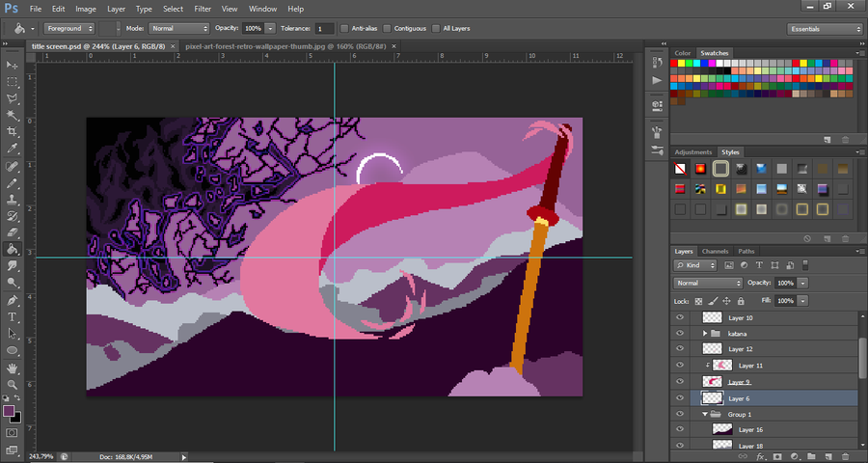Open the Foreground fill source dropdown
This screenshot has width=868, height=463.
[69, 28]
